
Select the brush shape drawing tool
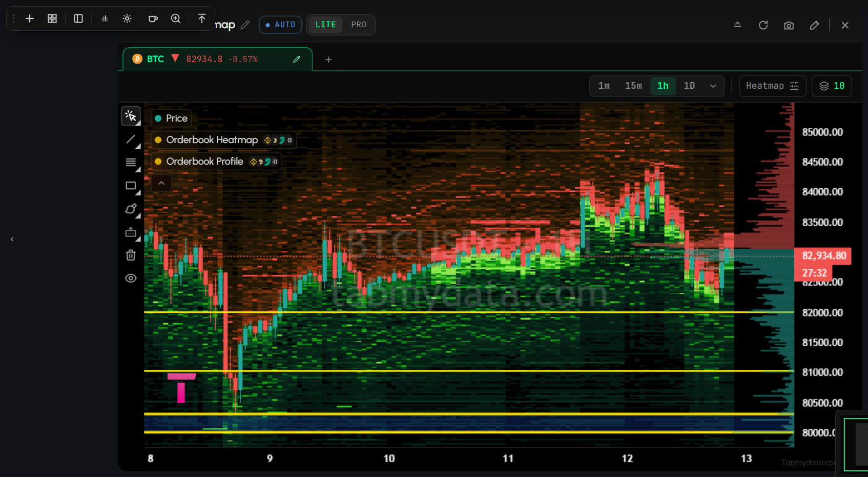click(x=131, y=209)
